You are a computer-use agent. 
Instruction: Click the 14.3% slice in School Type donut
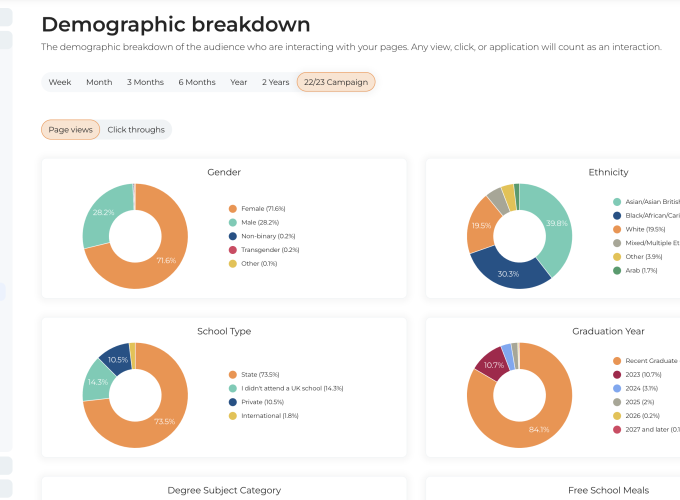(98, 382)
